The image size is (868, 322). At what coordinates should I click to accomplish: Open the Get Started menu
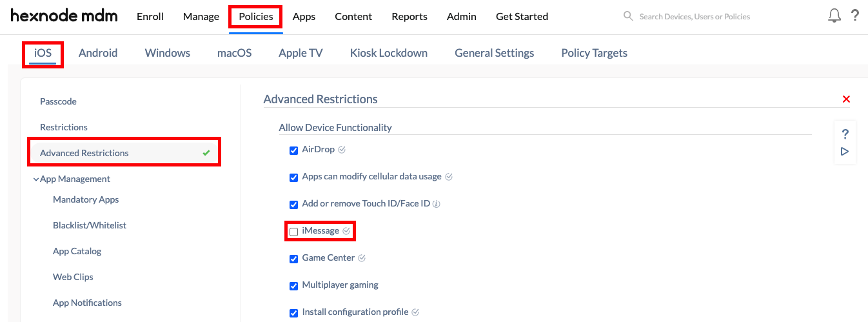(x=522, y=17)
